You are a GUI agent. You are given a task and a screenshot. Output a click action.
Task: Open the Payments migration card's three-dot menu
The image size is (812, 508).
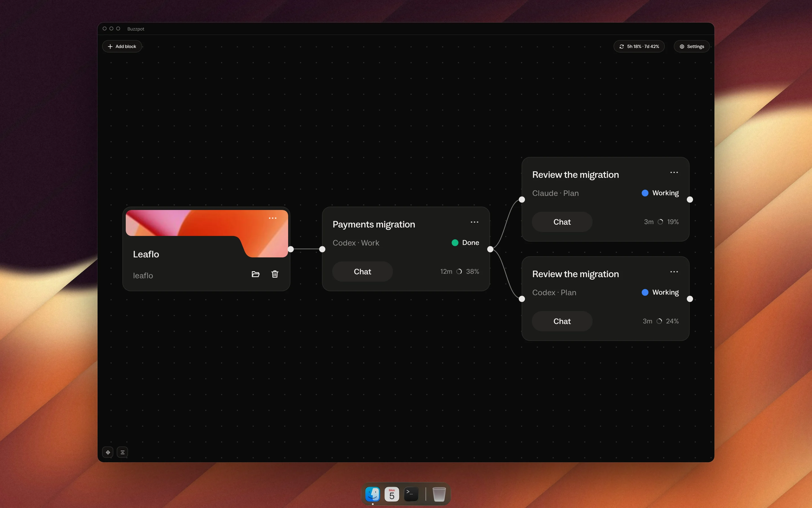click(x=475, y=222)
